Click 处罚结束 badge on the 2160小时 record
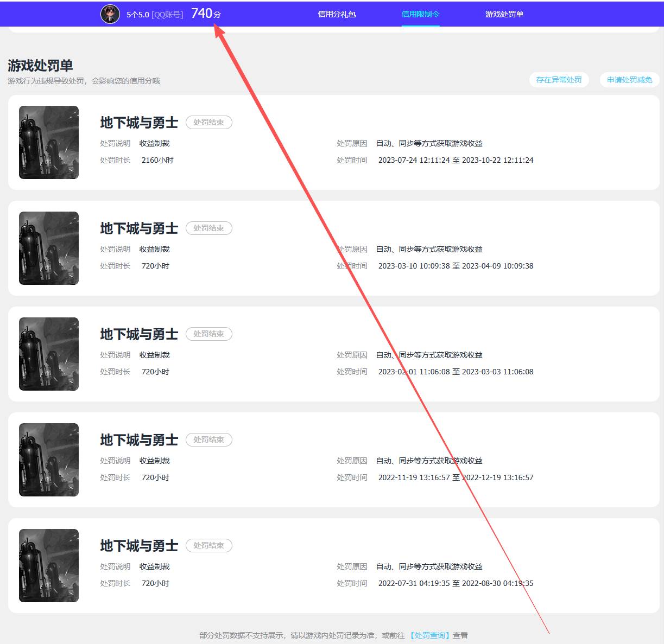 coord(209,123)
